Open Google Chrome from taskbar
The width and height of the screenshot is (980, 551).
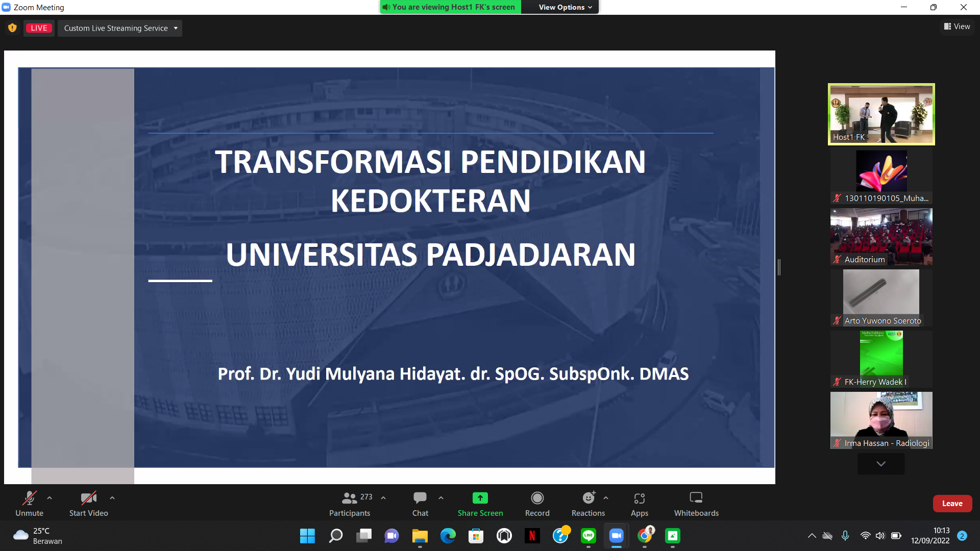[x=645, y=536]
